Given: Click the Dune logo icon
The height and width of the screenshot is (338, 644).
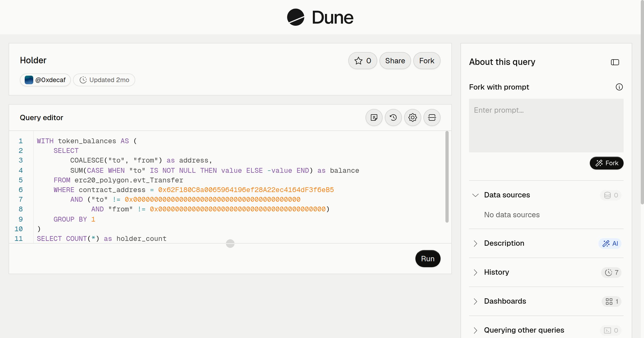Looking at the screenshot, I should click(296, 17).
